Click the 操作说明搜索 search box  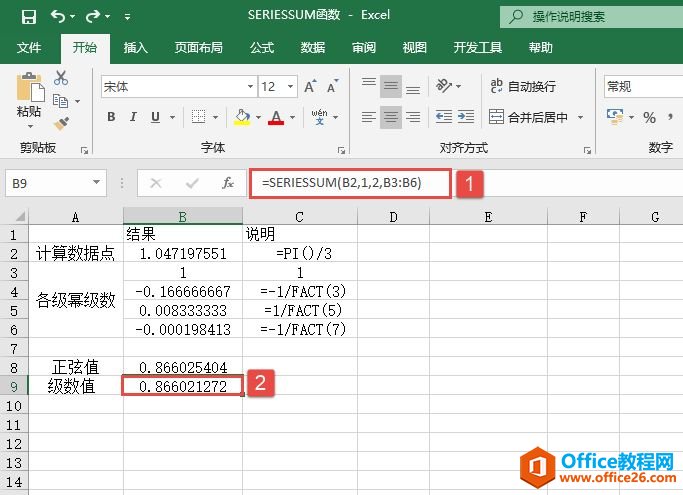(x=592, y=17)
